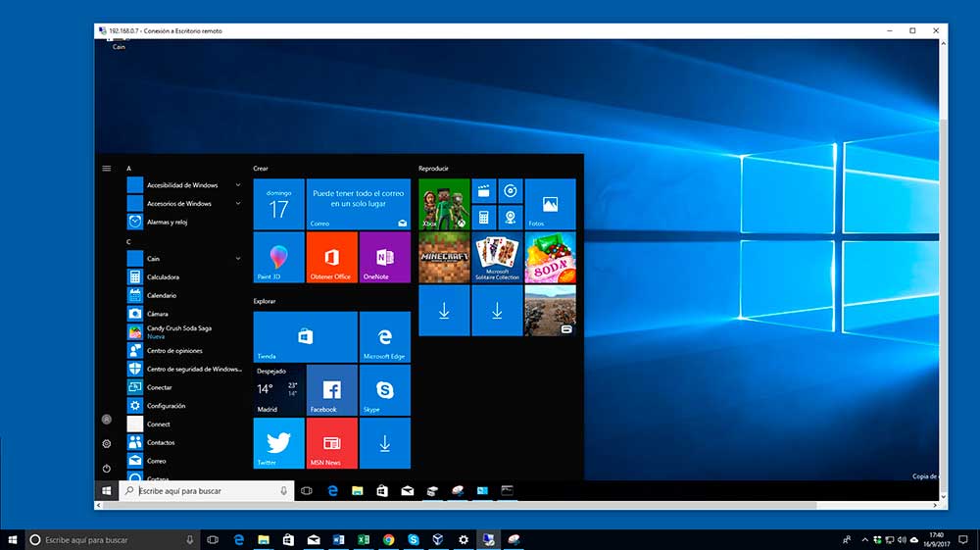Click the settings gear in Start menu sidebar
The height and width of the screenshot is (550, 980).
(106, 444)
